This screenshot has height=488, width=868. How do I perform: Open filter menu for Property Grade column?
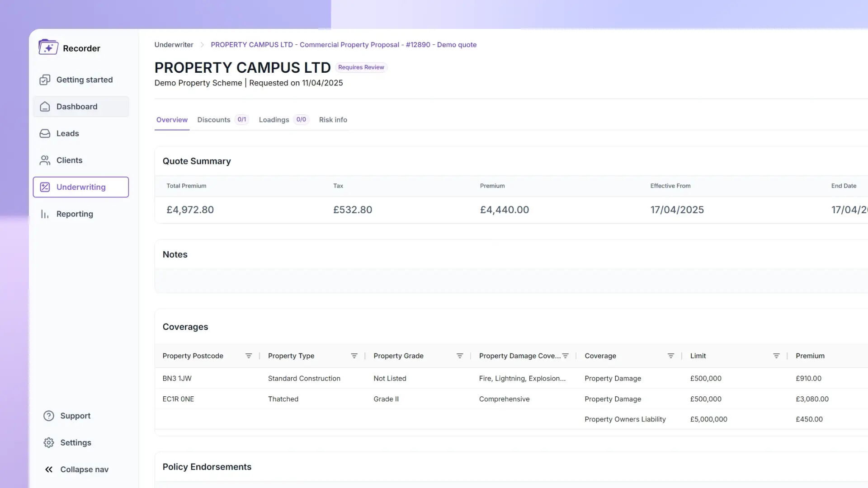(460, 356)
